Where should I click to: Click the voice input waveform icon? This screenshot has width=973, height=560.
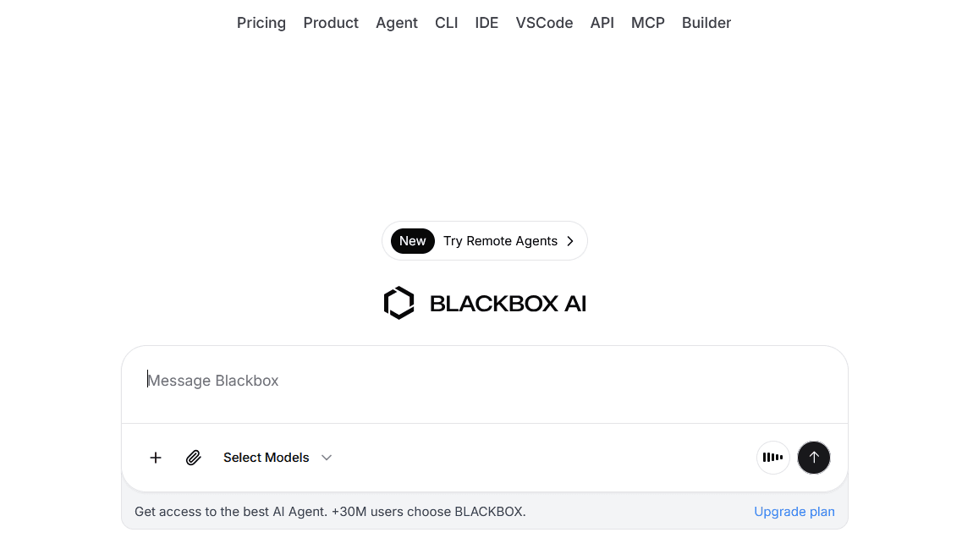(x=772, y=458)
